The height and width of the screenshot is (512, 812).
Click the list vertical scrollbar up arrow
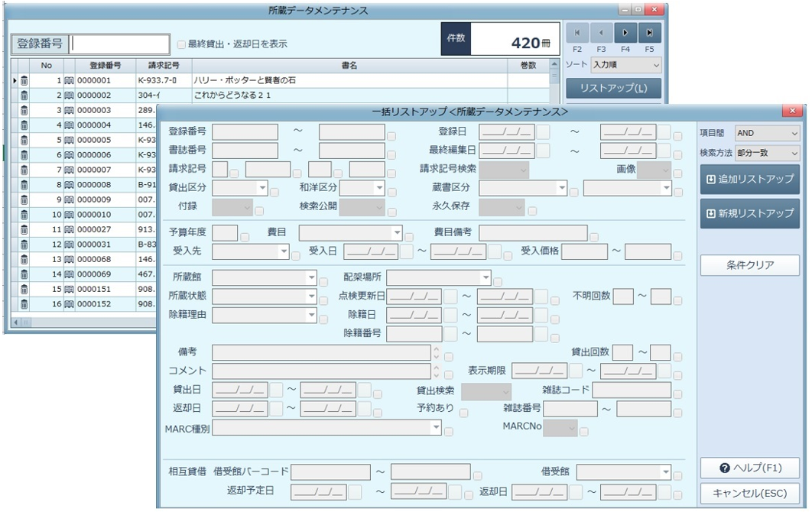[554, 65]
